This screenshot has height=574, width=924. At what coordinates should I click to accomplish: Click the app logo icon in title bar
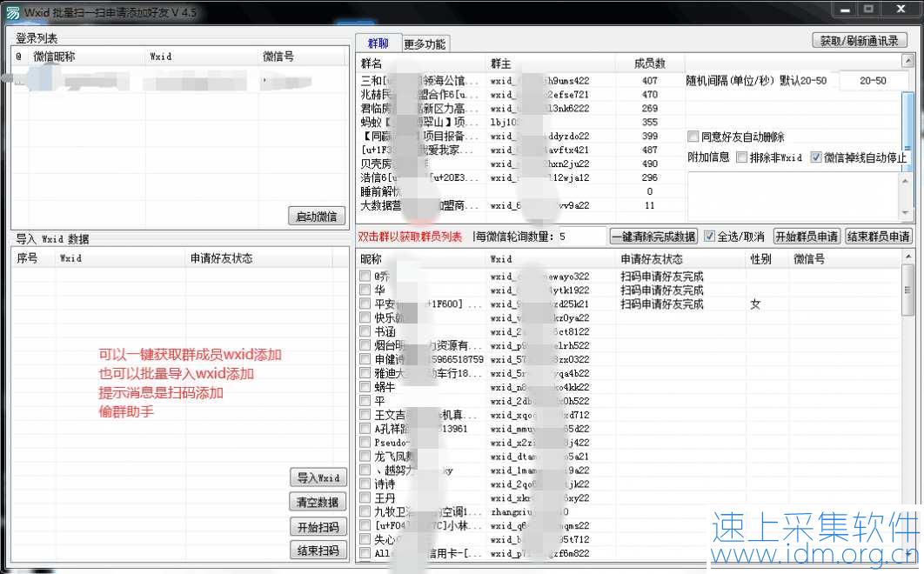[x=12, y=12]
